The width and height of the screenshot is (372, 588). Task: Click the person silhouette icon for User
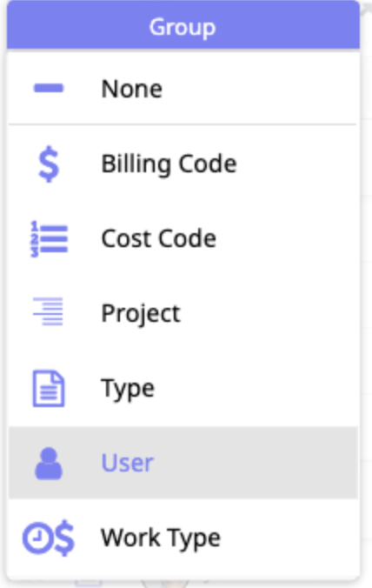49,464
